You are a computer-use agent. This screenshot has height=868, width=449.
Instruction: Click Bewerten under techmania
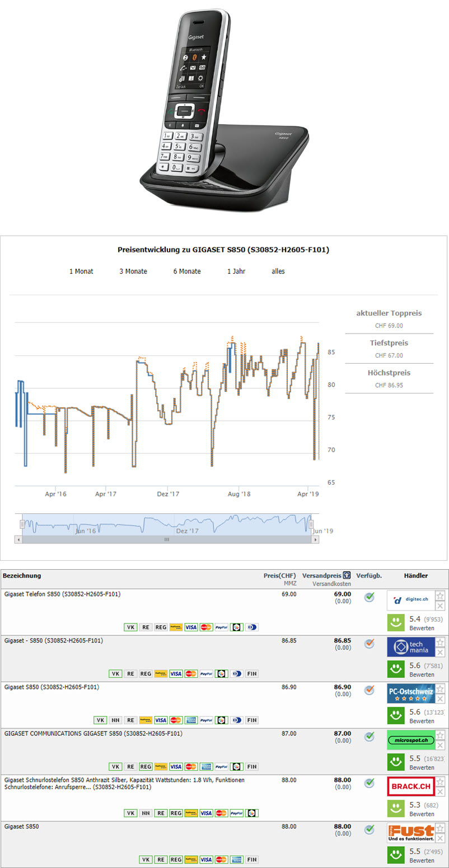(x=422, y=674)
